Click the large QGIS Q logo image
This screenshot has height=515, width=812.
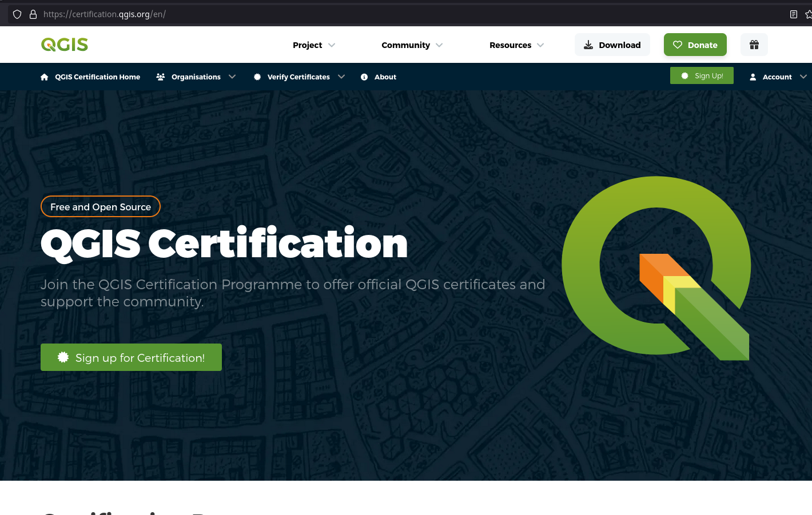tap(656, 268)
